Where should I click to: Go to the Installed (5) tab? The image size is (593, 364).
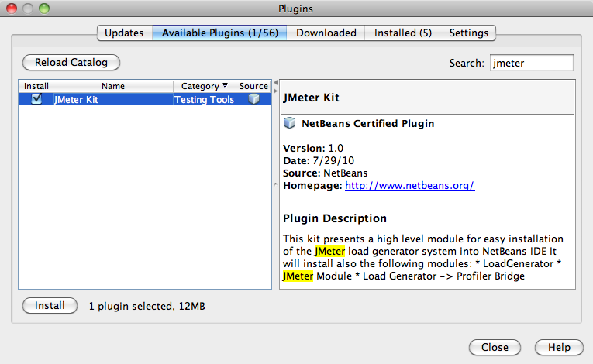(403, 33)
